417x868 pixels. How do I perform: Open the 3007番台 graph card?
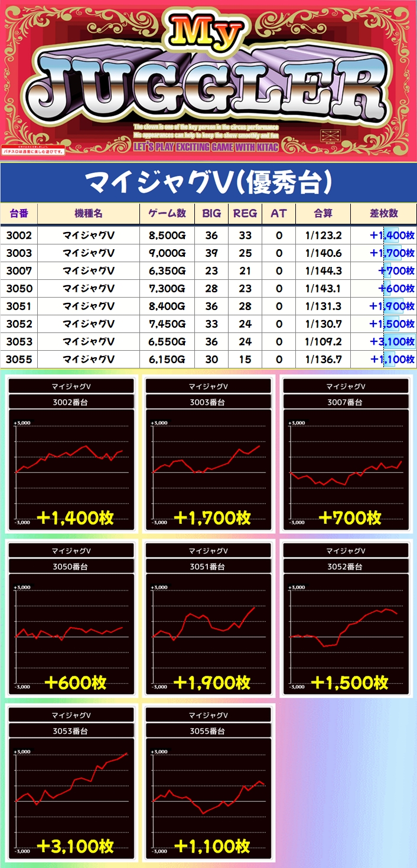coord(346,453)
